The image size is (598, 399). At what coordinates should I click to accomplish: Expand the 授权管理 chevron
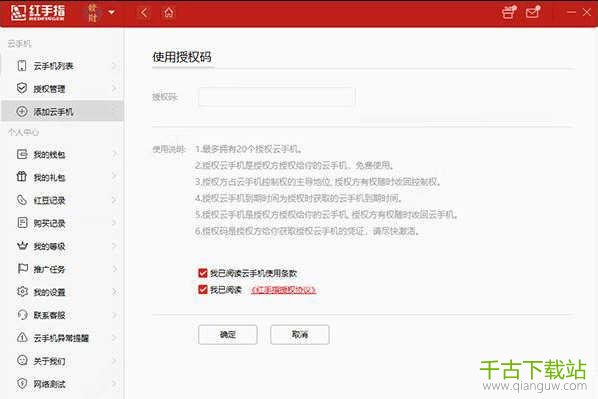click(x=114, y=88)
